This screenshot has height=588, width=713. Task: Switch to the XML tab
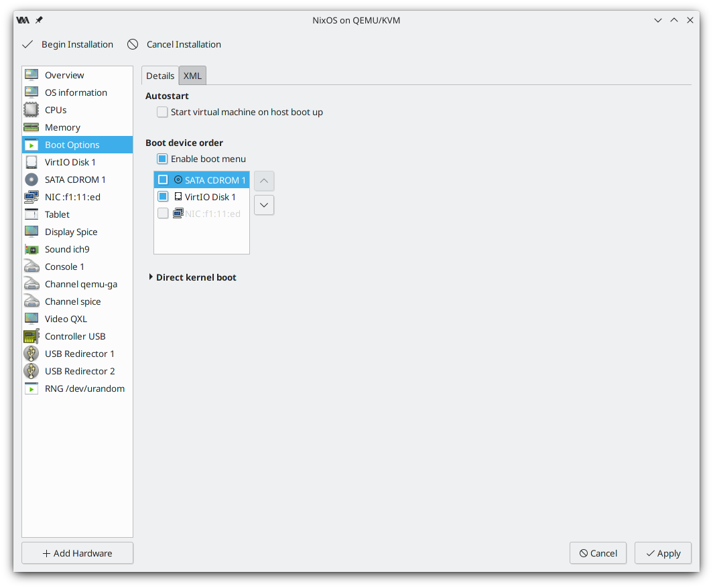(192, 76)
